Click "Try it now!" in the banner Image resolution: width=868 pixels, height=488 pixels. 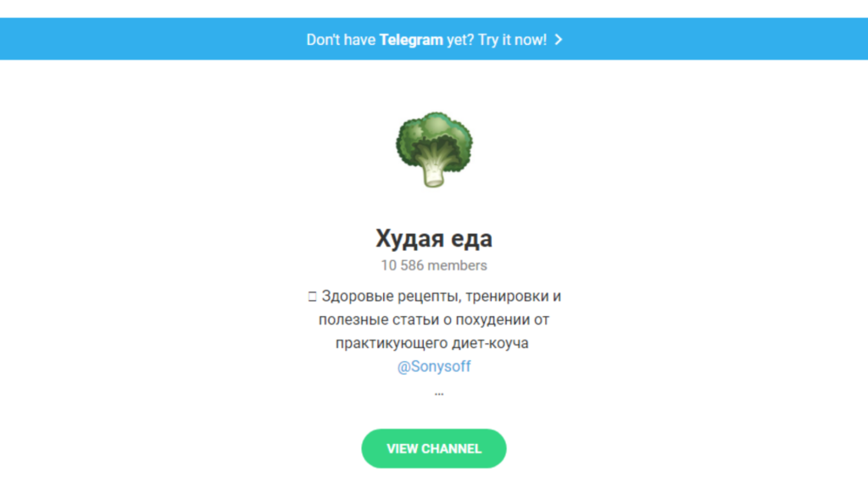click(512, 40)
